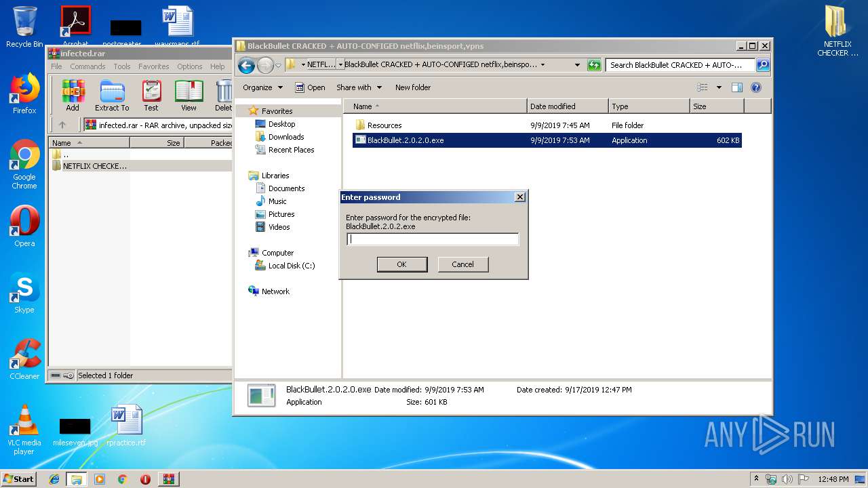Image resolution: width=868 pixels, height=488 pixels.
Task: Select Local Disk (C:) in navigation pane
Action: (285, 266)
